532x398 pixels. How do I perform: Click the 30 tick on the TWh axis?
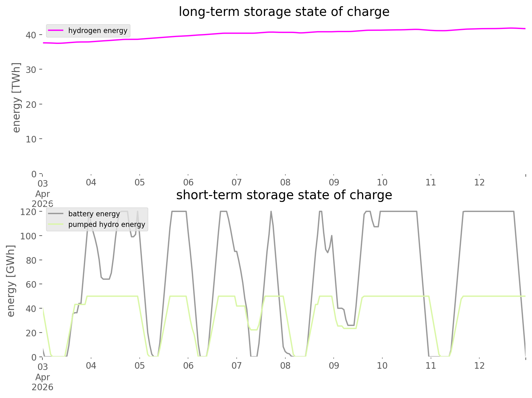pos(31,70)
